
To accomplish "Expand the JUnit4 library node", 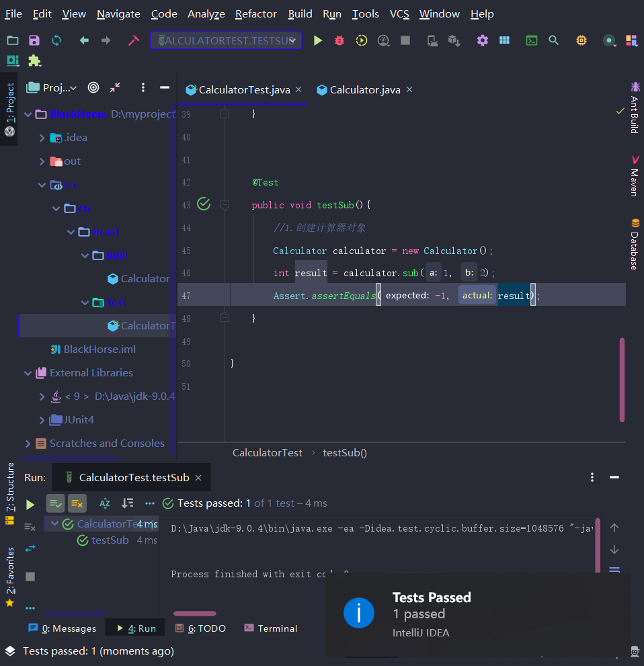I will pyautogui.click(x=42, y=420).
